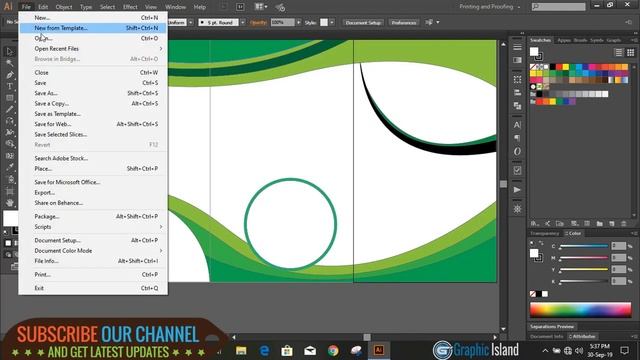Open Google Chrome from taskbar

333,351
